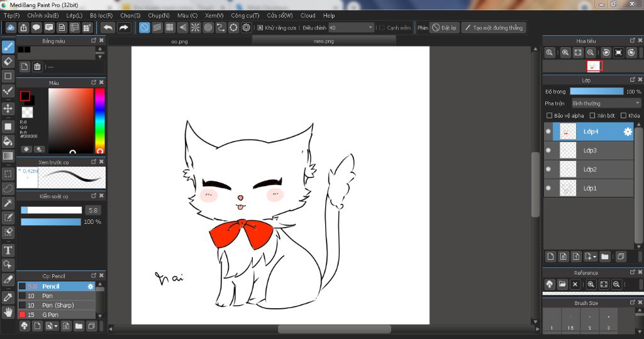Click the brush size slider
Viewport: 644px width, 339px height.
click(52, 211)
